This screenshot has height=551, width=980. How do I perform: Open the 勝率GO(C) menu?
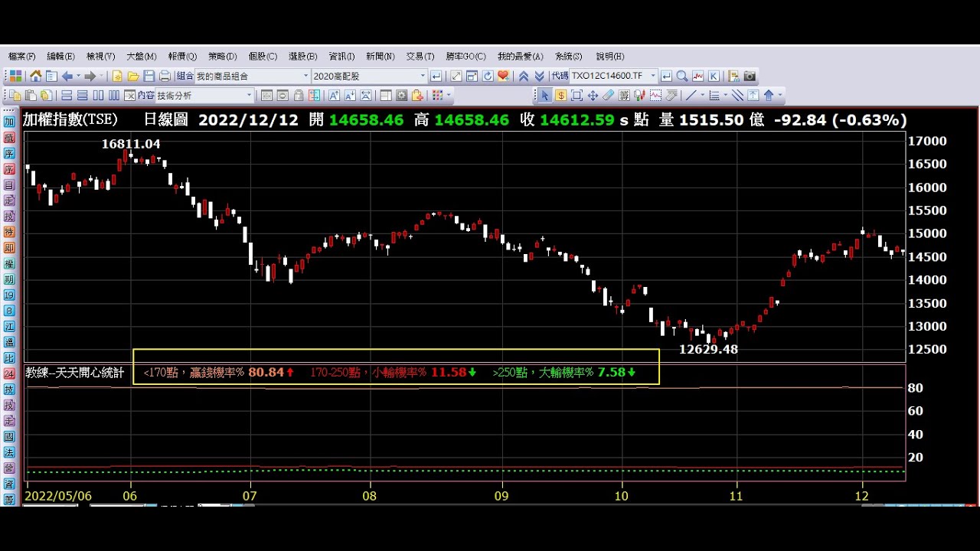click(x=465, y=57)
